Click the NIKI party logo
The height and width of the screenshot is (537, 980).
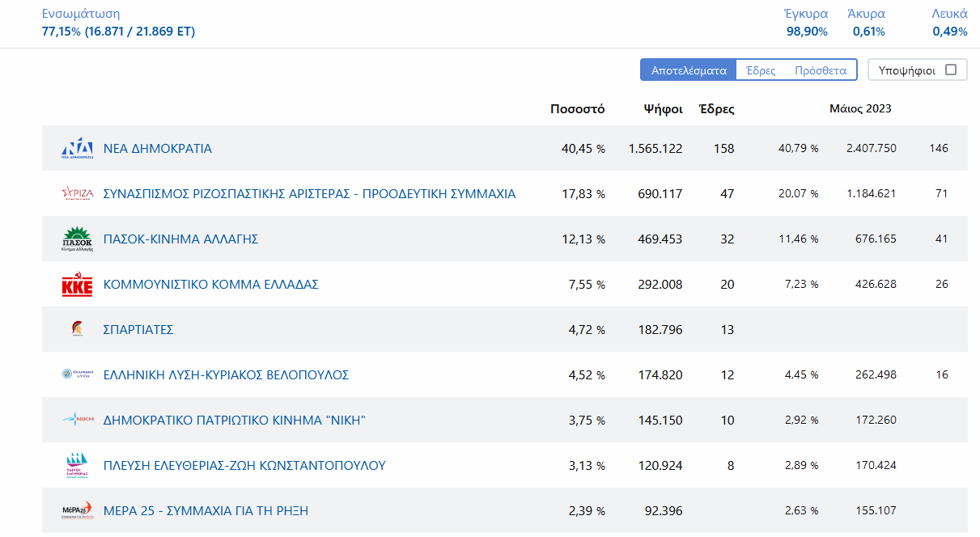(x=78, y=420)
